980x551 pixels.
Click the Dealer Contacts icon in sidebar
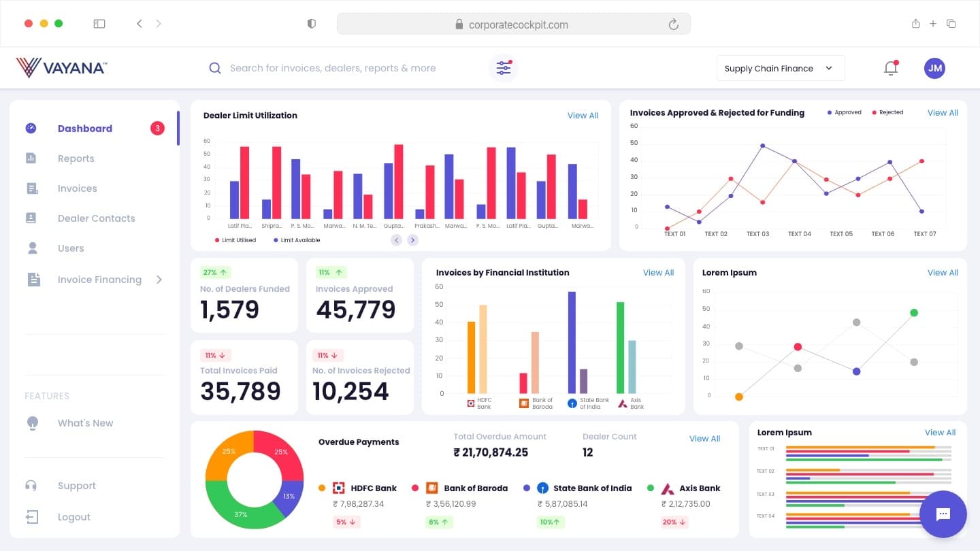pyautogui.click(x=31, y=218)
